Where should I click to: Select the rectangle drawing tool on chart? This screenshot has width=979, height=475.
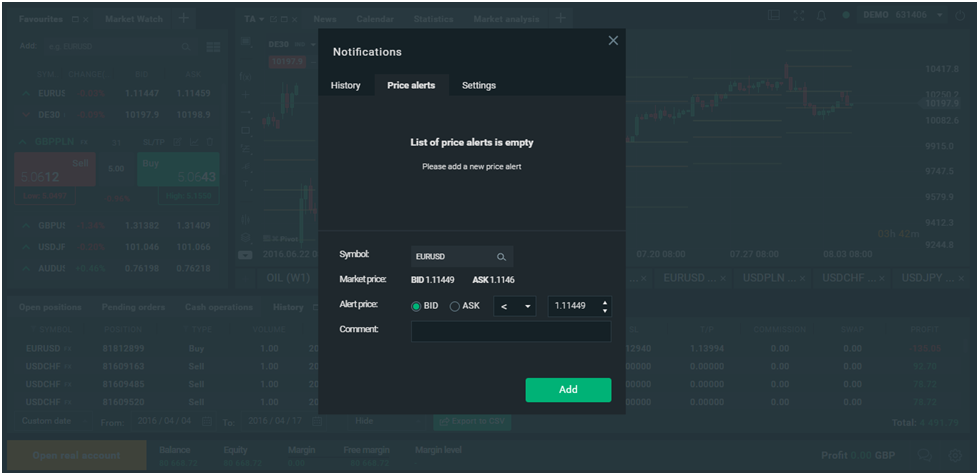[x=245, y=130]
